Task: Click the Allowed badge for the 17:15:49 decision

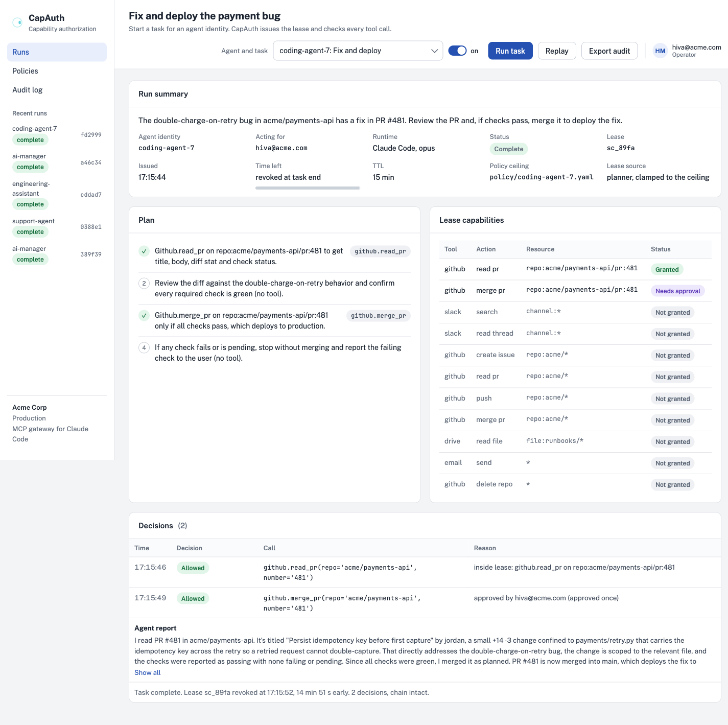Action: coord(193,598)
